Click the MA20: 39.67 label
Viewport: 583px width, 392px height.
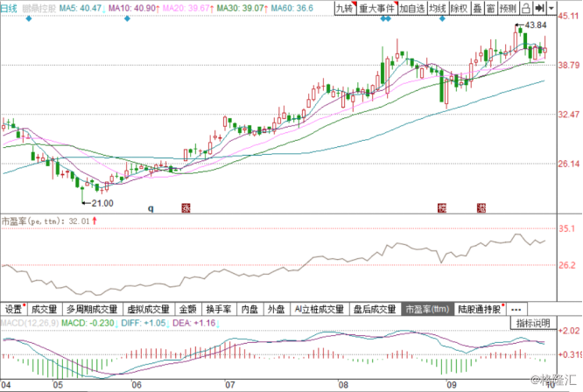click(188, 8)
